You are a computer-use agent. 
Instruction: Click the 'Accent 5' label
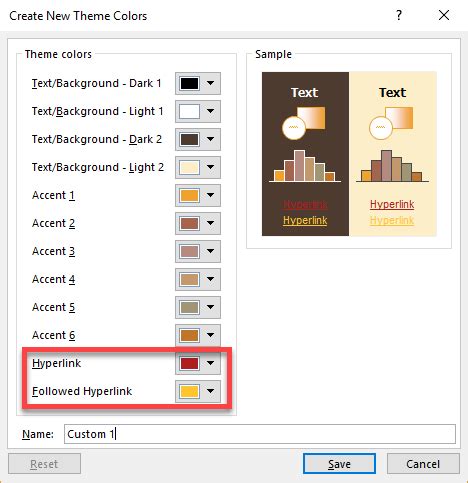(53, 307)
